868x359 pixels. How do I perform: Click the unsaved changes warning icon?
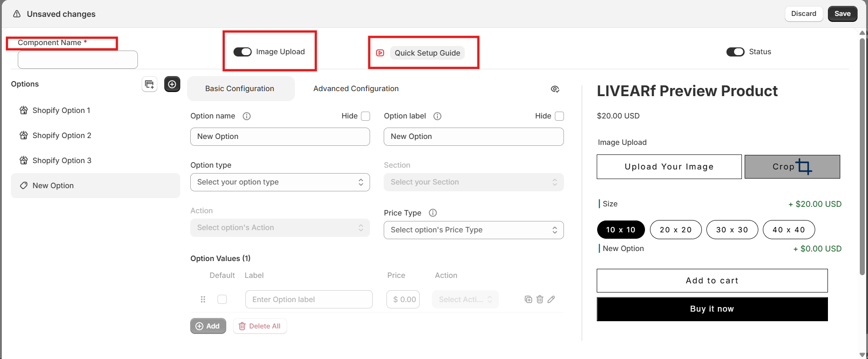tap(17, 14)
